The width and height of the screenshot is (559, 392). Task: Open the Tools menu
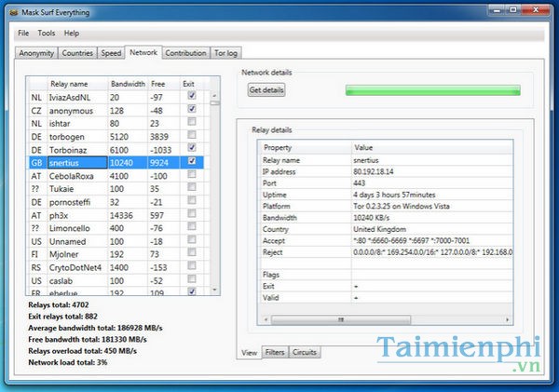click(x=47, y=33)
